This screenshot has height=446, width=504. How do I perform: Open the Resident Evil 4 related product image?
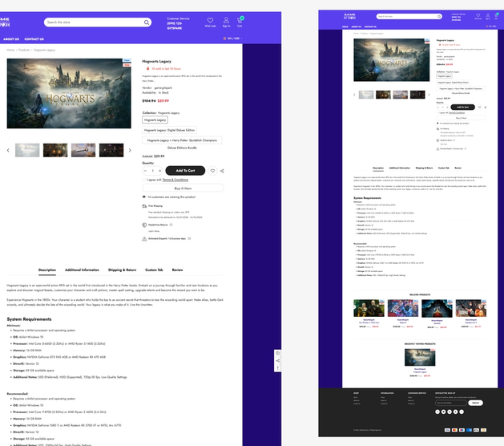tap(471, 308)
